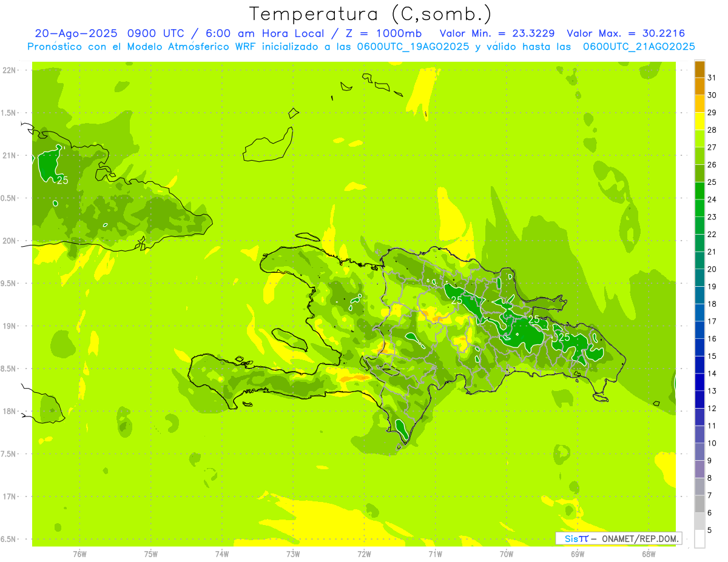Click the '75W' longitude axis label
This screenshot has height=562, width=728.
coord(151,554)
